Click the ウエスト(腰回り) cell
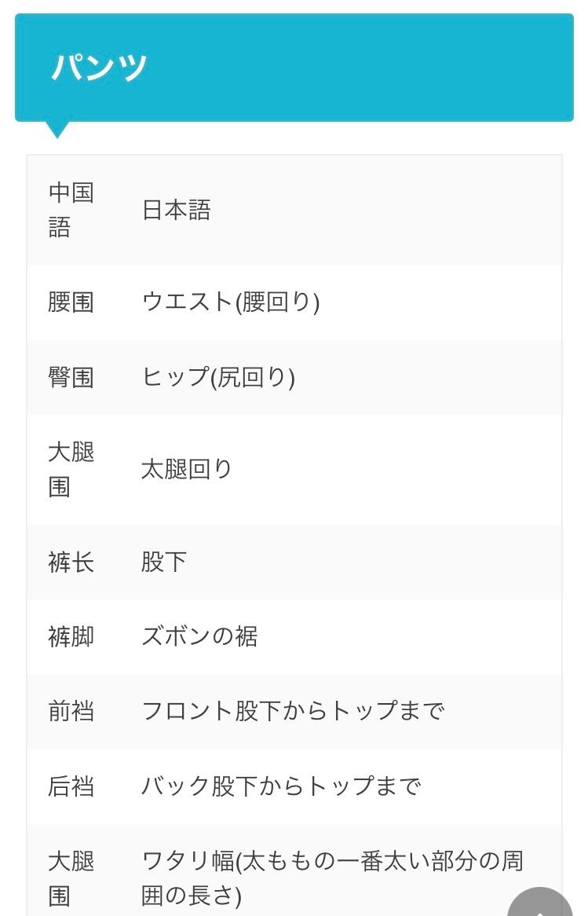This screenshot has width=588, height=916. (231, 302)
